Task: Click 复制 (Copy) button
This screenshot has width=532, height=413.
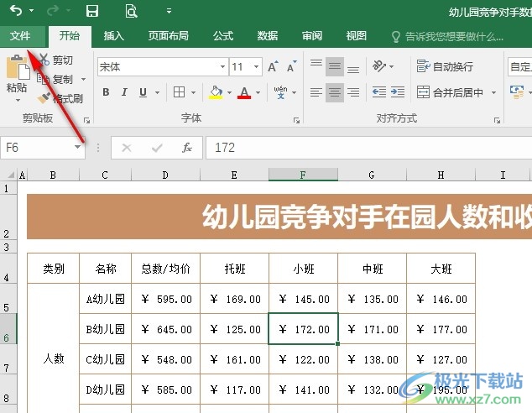Action: click(x=55, y=79)
